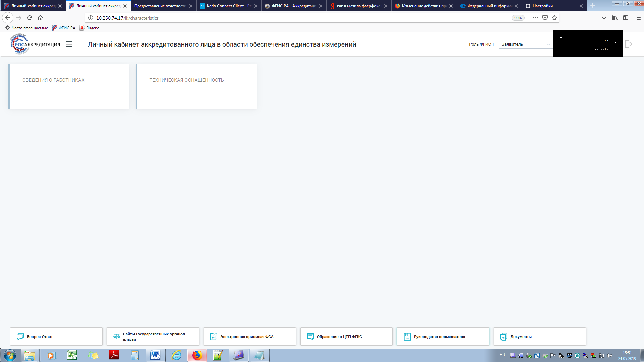
Task: Open the Firefox application menu button
Action: point(639,18)
